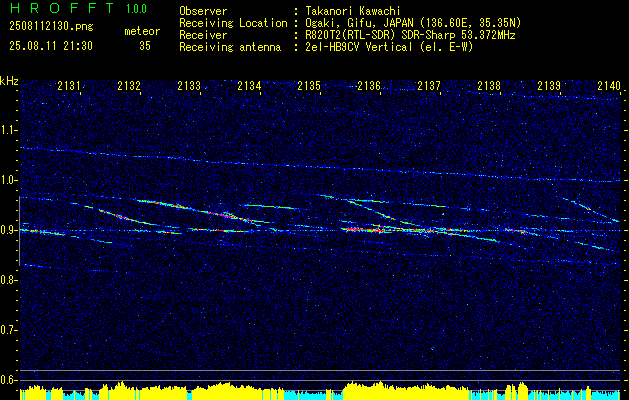
Task: Click receiver R820T2(RTL-SDR) SDR-Sharp value
Action: tap(410, 35)
